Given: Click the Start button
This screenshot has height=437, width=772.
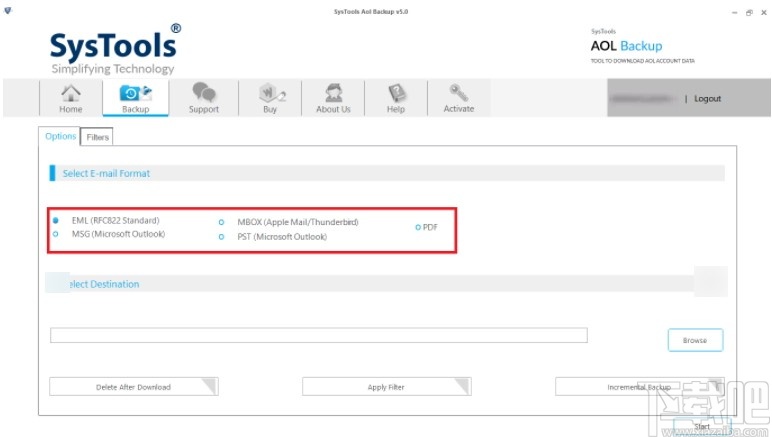Looking at the screenshot, I should 702,426.
